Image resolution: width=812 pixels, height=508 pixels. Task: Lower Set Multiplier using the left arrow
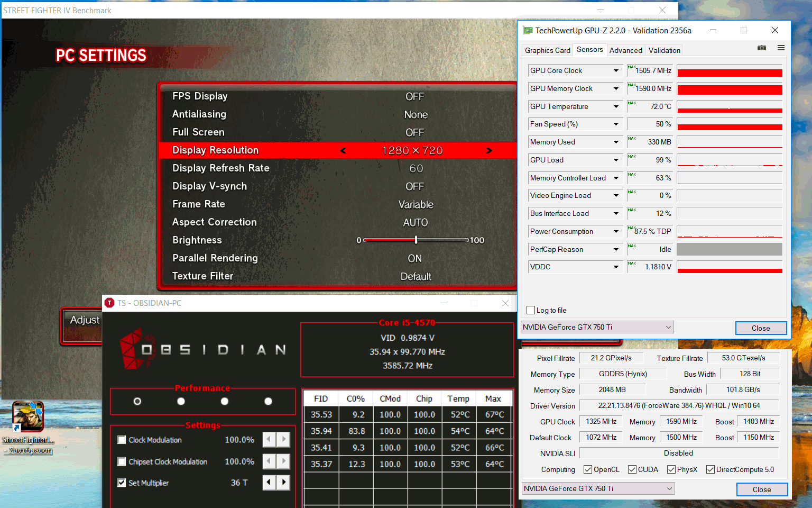point(269,483)
